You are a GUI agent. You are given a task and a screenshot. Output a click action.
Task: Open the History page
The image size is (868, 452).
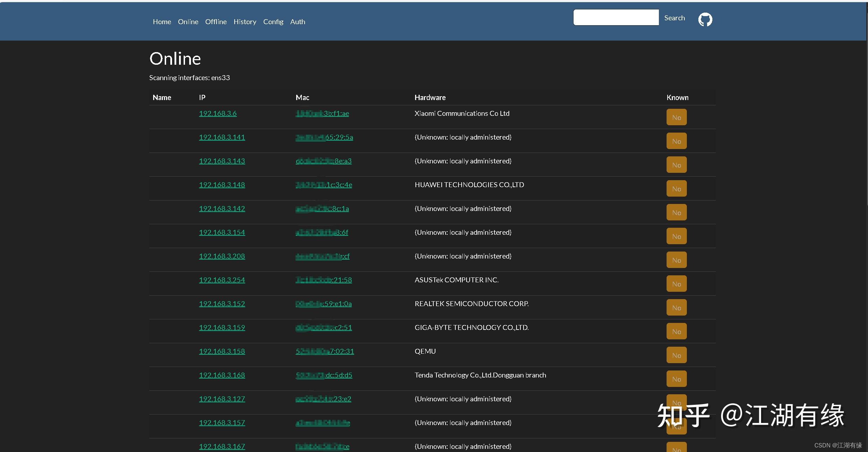pos(244,21)
